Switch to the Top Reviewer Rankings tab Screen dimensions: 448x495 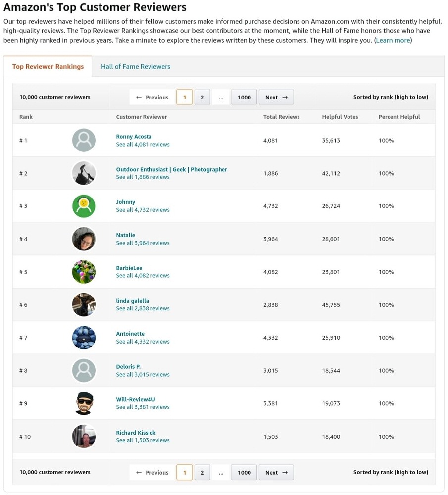[x=48, y=67]
